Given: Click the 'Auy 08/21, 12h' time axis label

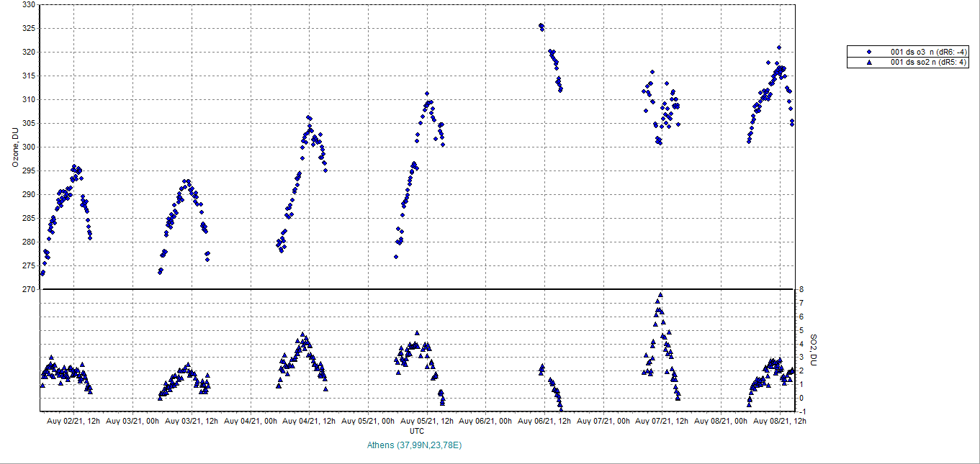Looking at the screenshot, I should pos(779,422).
